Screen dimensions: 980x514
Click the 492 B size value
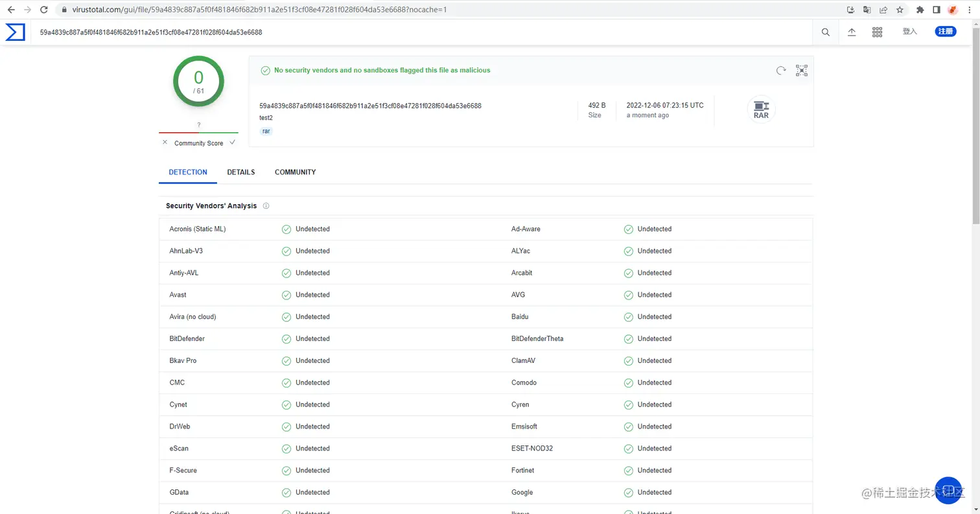pos(597,105)
